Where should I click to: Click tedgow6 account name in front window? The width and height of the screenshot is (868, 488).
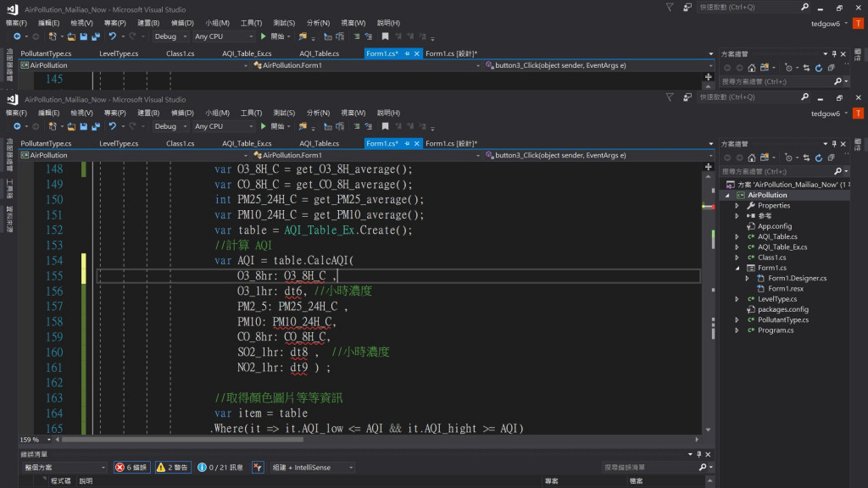tap(825, 114)
